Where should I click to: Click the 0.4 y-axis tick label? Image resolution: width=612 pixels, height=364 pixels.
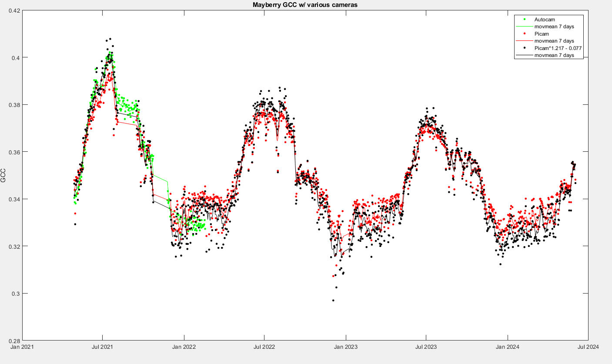tap(15, 57)
